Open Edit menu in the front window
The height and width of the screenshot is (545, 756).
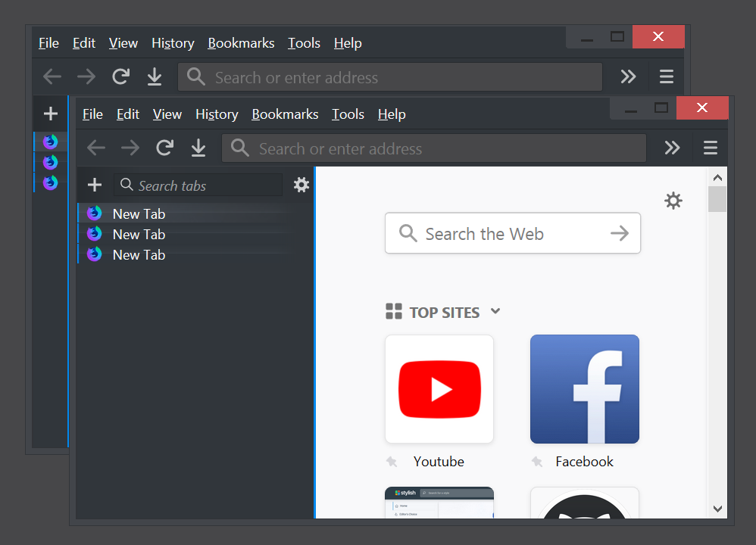(128, 114)
